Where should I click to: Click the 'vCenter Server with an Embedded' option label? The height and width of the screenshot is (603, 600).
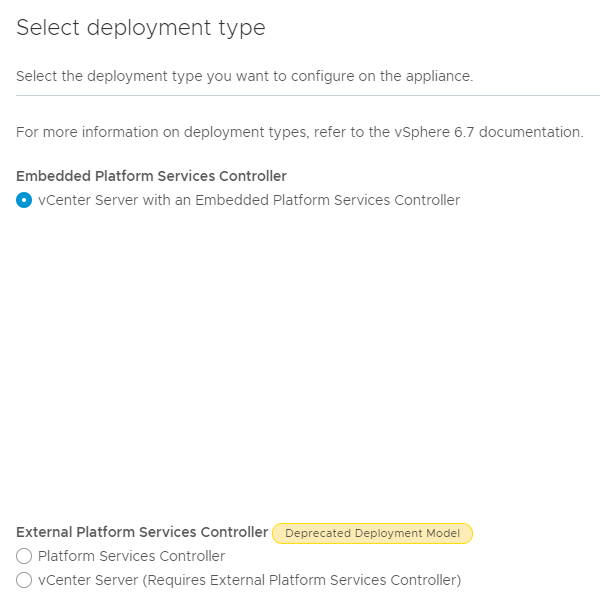[x=248, y=200]
